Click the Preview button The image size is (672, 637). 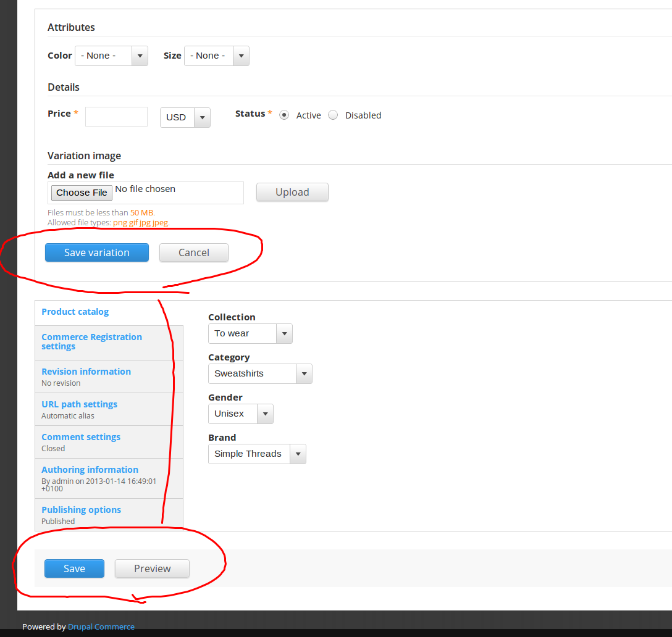152,568
